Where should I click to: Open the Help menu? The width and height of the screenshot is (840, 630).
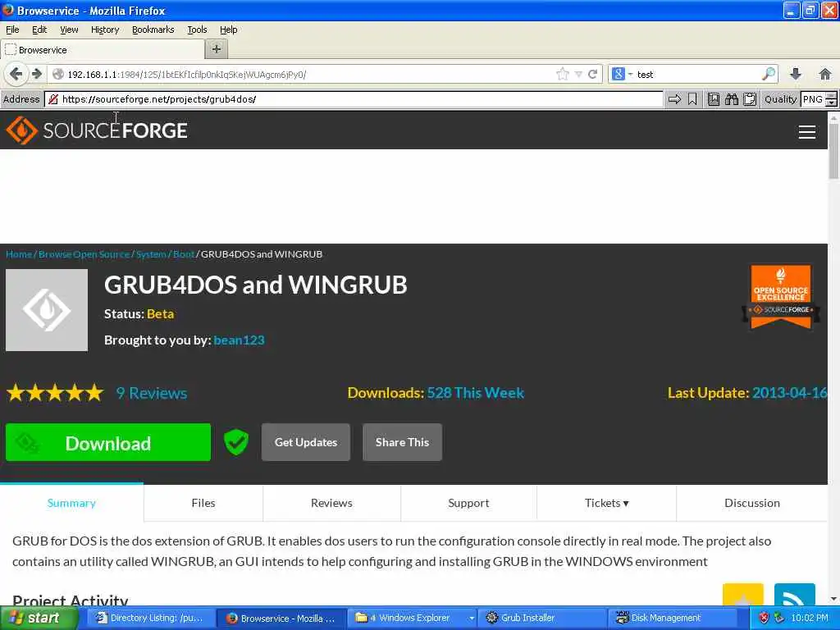tap(229, 30)
